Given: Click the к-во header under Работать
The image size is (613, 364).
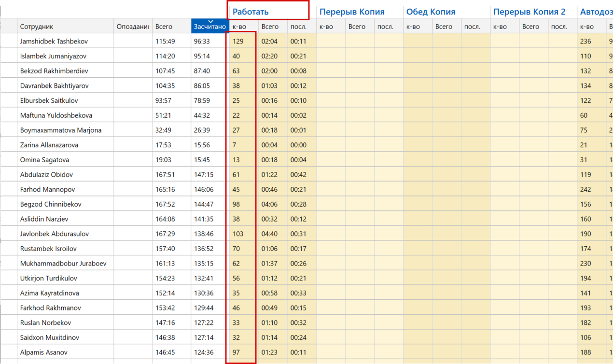Looking at the screenshot, I should tap(244, 27).
